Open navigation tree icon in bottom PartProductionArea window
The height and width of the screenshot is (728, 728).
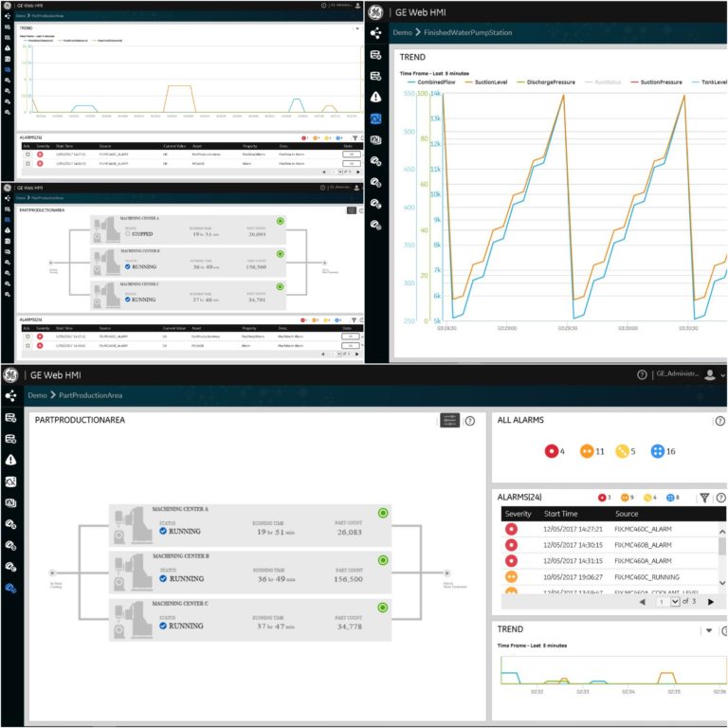click(10, 395)
